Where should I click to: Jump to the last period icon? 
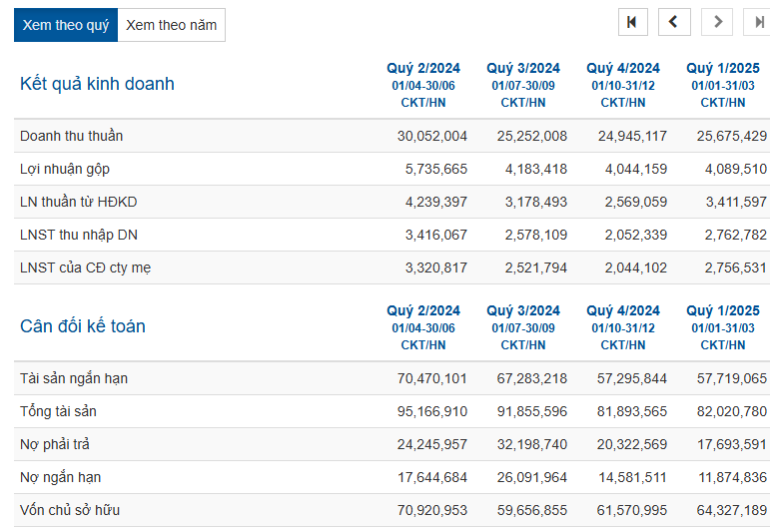(759, 23)
